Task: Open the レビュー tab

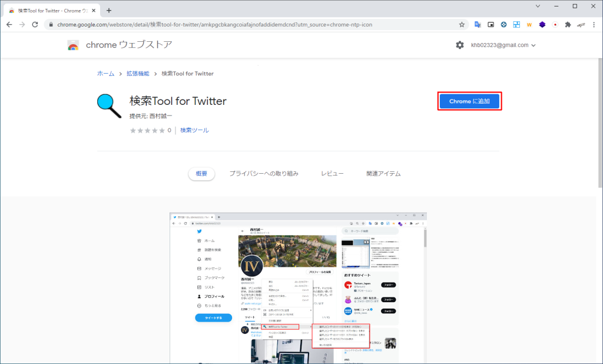Action: coord(332,174)
